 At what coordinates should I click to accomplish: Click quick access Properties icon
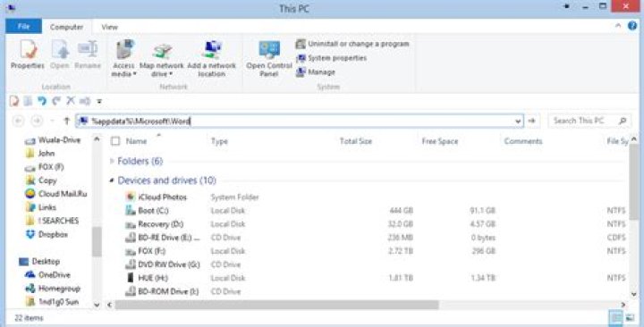point(14,101)
